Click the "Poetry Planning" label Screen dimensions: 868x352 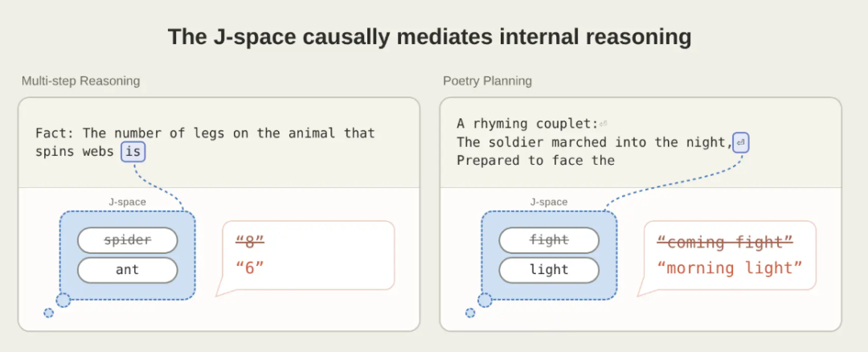tap(487, 81)
